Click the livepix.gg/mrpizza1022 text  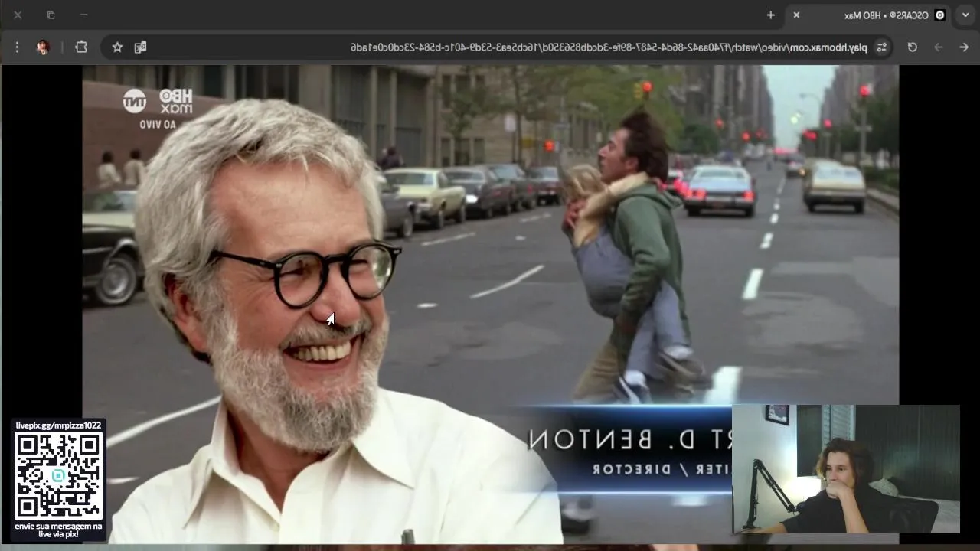[59, 425]
